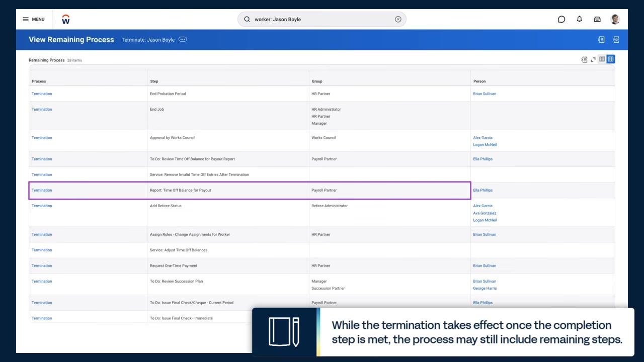
Task: Click the Step column header
Action: click(x=154, y=81)
